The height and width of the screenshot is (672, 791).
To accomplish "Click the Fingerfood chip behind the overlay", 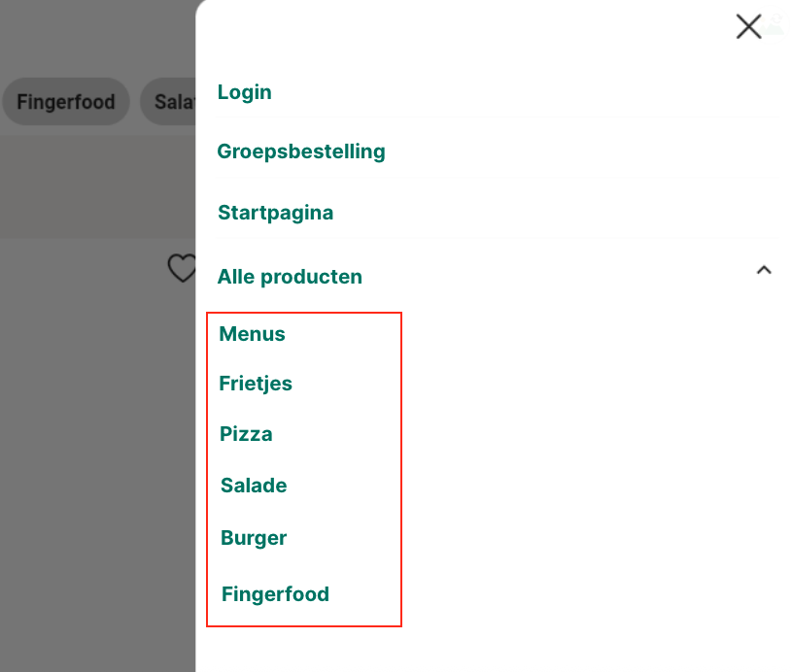I will [66, 102].
